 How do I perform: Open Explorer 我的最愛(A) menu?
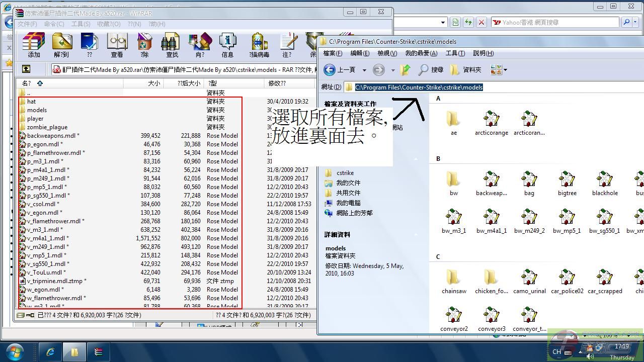[x=421, y=53]
